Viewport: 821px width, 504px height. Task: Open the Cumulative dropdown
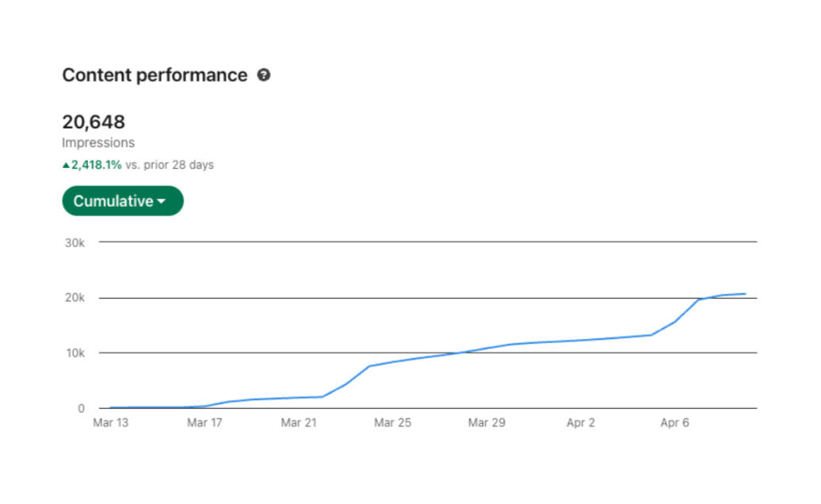coord(122,201)
